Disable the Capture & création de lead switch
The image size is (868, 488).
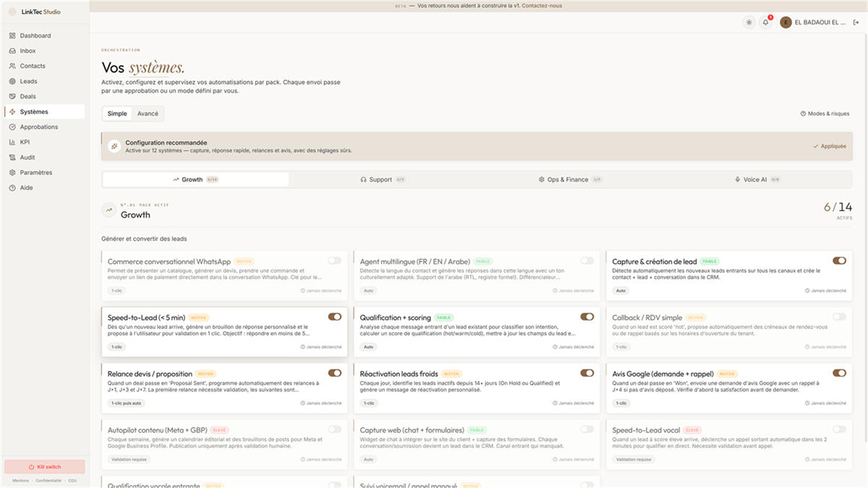[839, 260]
